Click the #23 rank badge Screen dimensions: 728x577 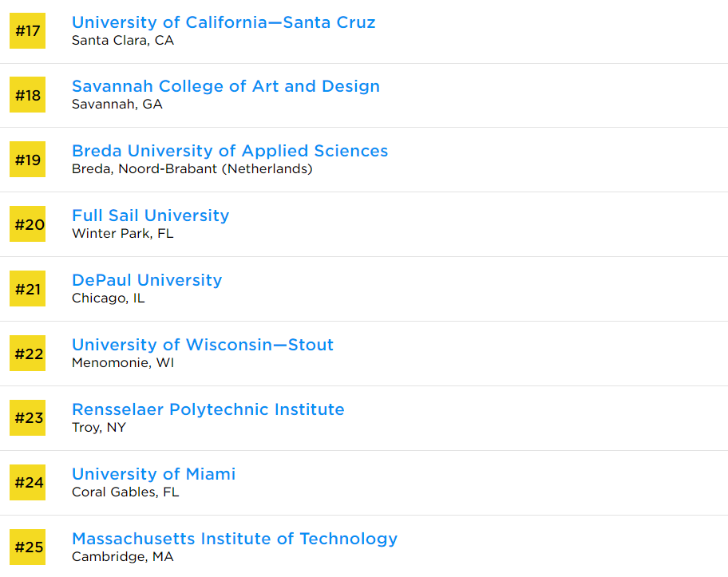tap(27, 417)
